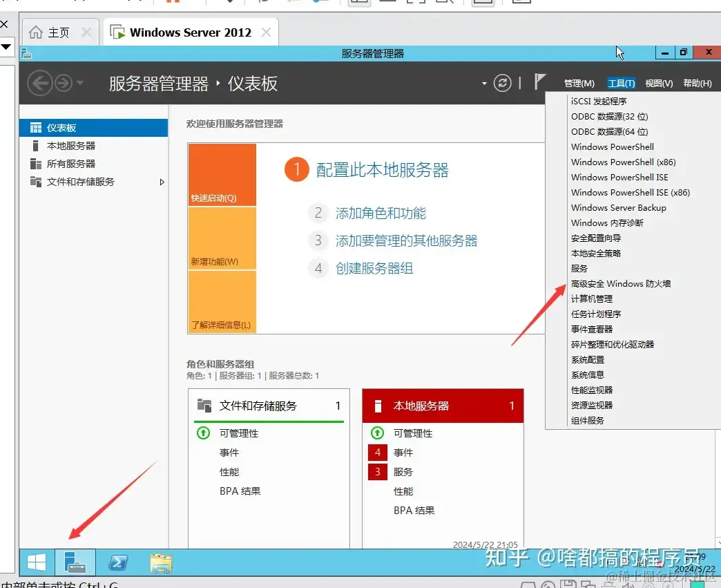Click the 所有服务器 icon in the sidebar
The height and width of the screenshot is (588, 721).
36,164
